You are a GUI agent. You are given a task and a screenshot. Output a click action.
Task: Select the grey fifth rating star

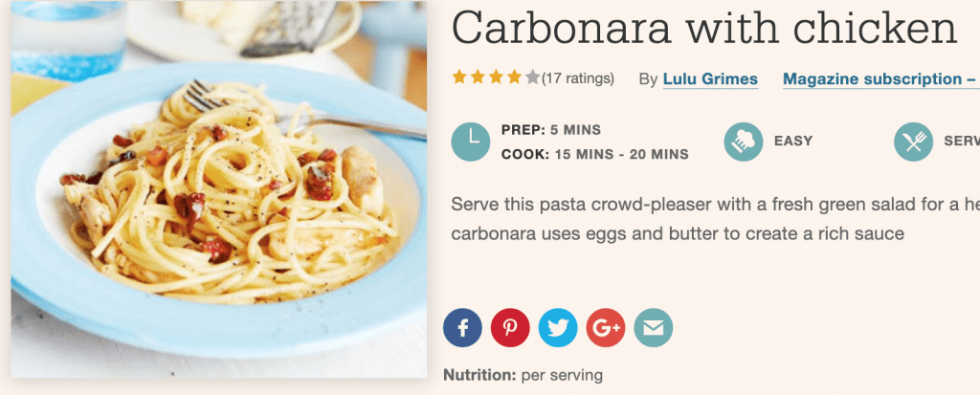click(532, 77)
